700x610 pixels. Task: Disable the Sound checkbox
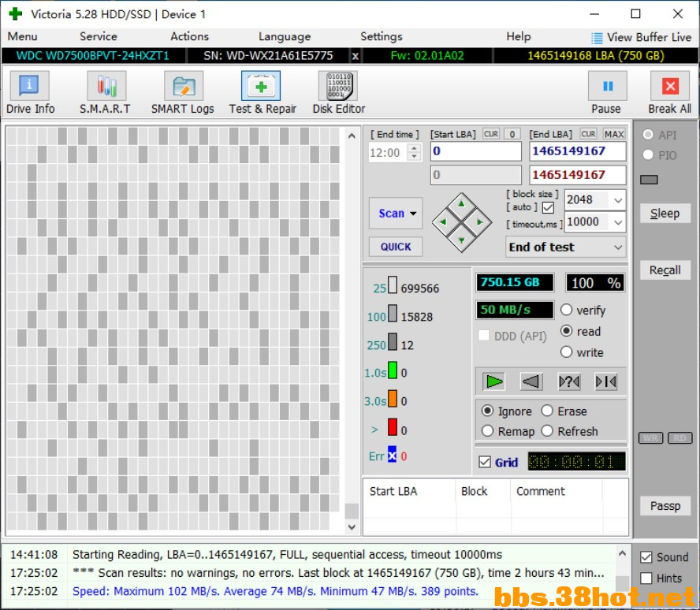[646, 557]
